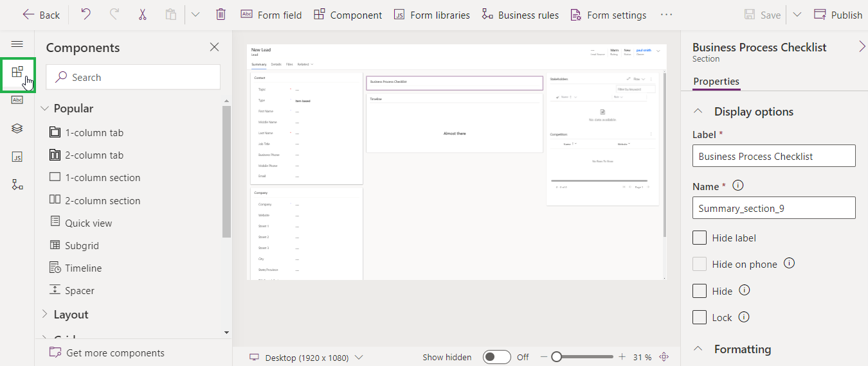Image resolution: width=868 pixels, height=366 pixels.
Task: Toggle the Show hidden switch
Action: [x=496, y=357]
